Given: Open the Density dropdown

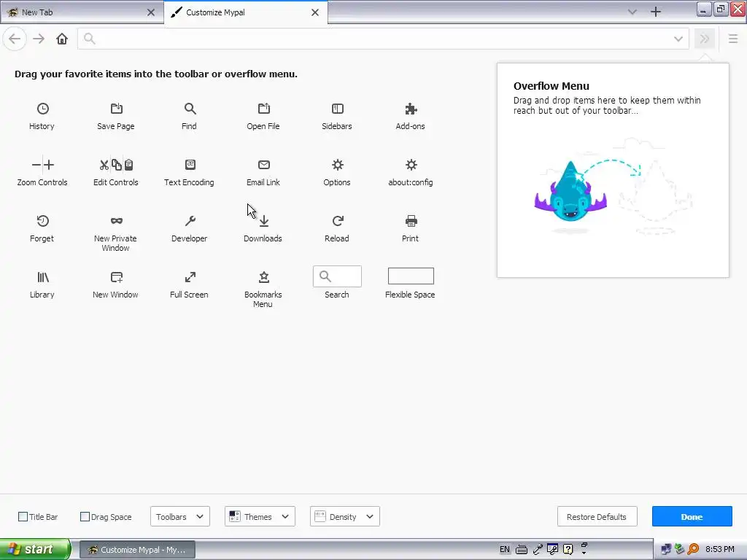Looking at the screenshot, I should click(344, 517).
